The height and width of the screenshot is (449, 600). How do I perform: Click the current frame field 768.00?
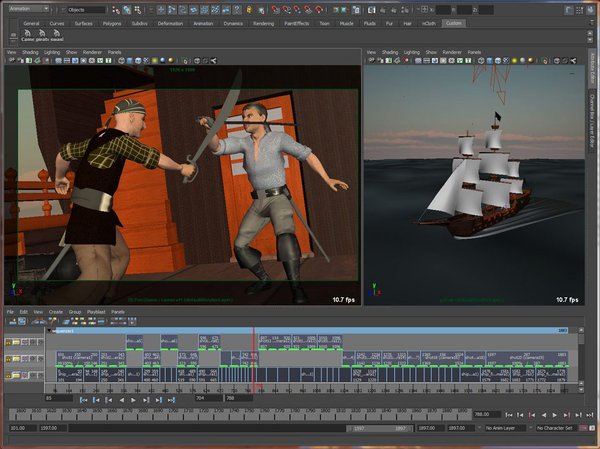click(x=487, y=414)
